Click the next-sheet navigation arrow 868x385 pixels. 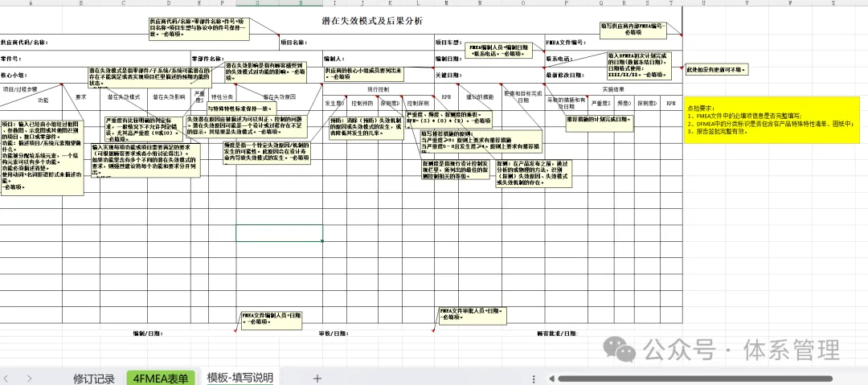(29, 379)
